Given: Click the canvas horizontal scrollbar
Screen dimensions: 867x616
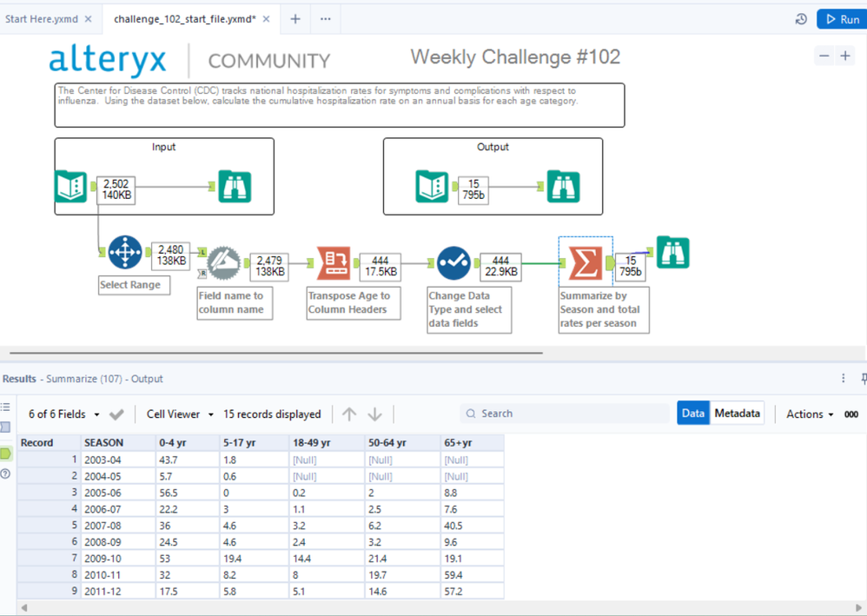Looking at the screenshot, I should [276, 352].
